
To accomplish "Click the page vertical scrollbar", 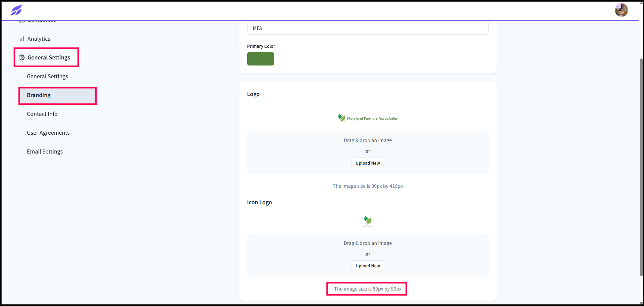I will (x=641, y=167).
